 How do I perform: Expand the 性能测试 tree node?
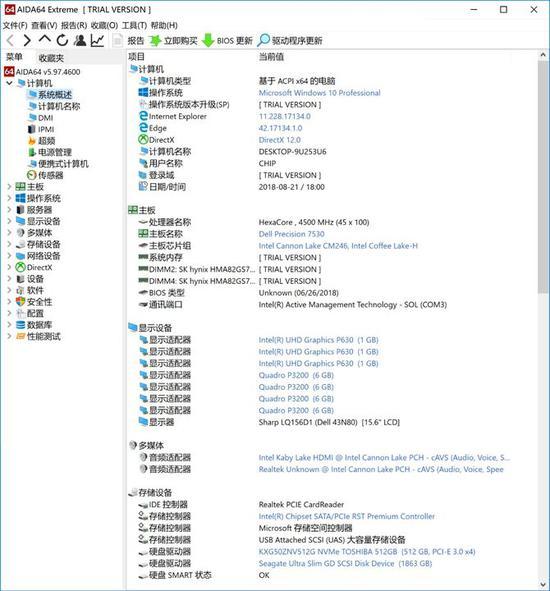[9, 336]
